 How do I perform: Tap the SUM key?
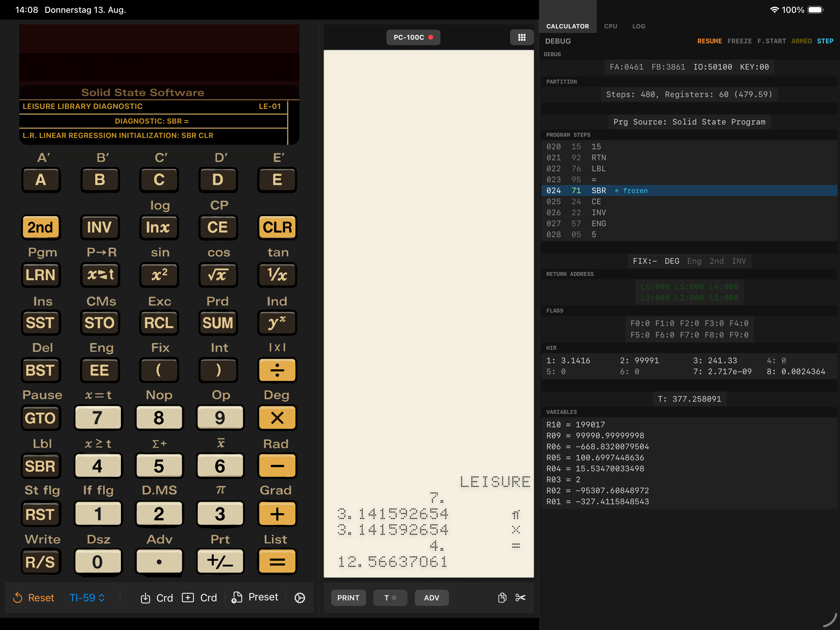pyautogui.click(x=218, y=322)
